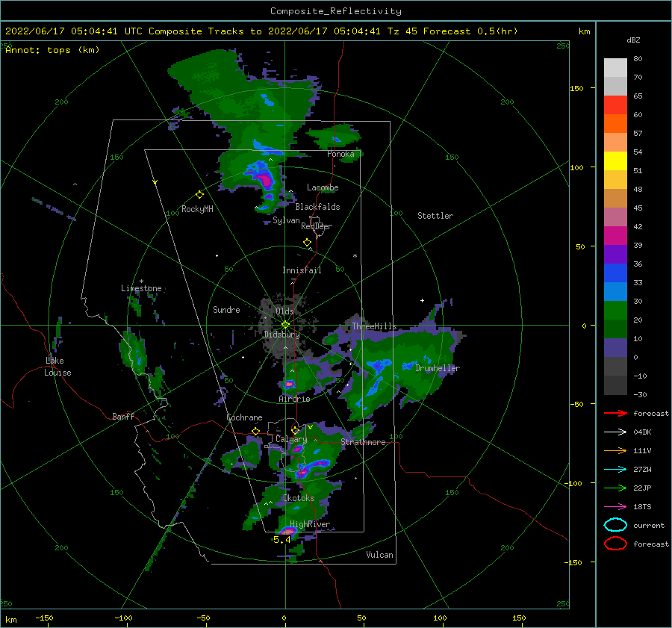The height and width of the screenshot is (628, 672).
Task: Click the RockyMH label
Action: coord(197,209)
